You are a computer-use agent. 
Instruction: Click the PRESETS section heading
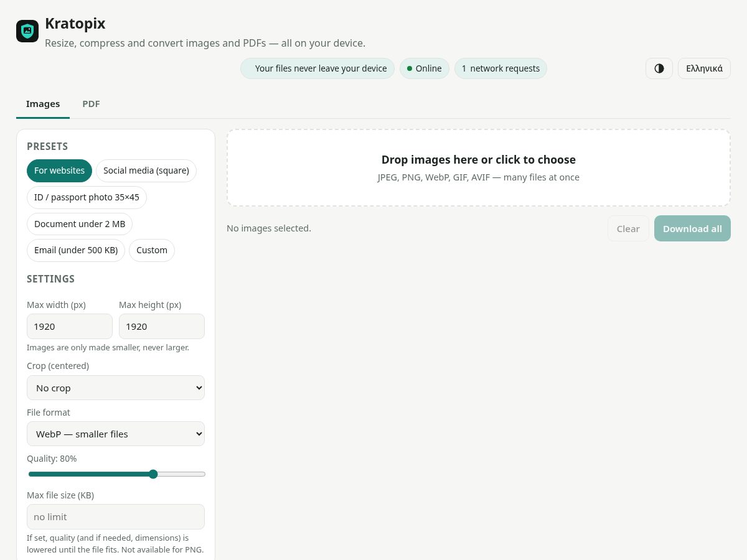47,146
